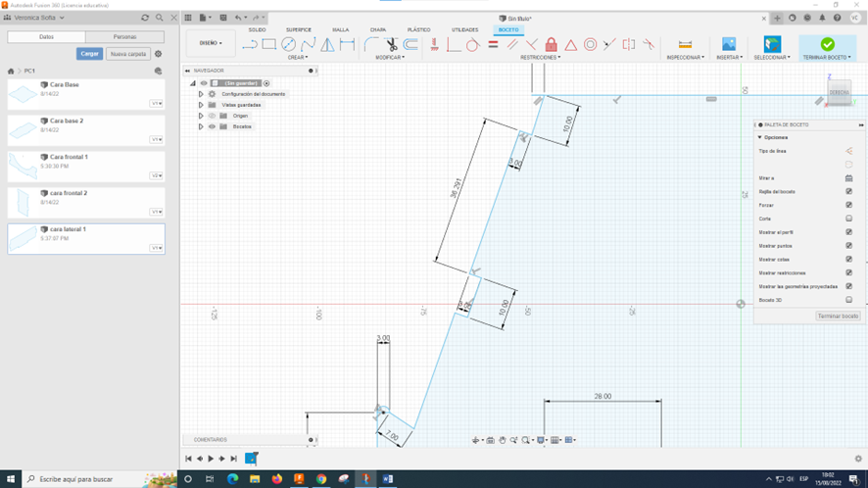Switch to the MALLA tab
The height and width of the screenshot is (488, 868).
(x=341, y=30)
